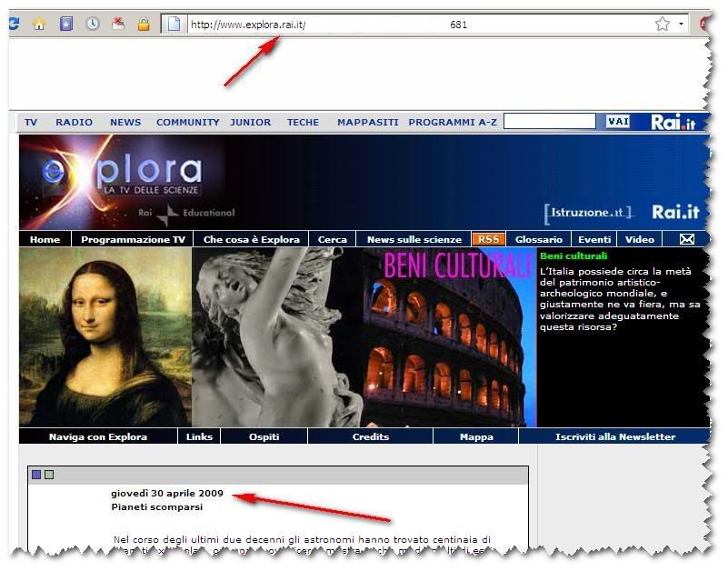
Task: Click the envelope mail icon
Action: (x=687, y=239)
